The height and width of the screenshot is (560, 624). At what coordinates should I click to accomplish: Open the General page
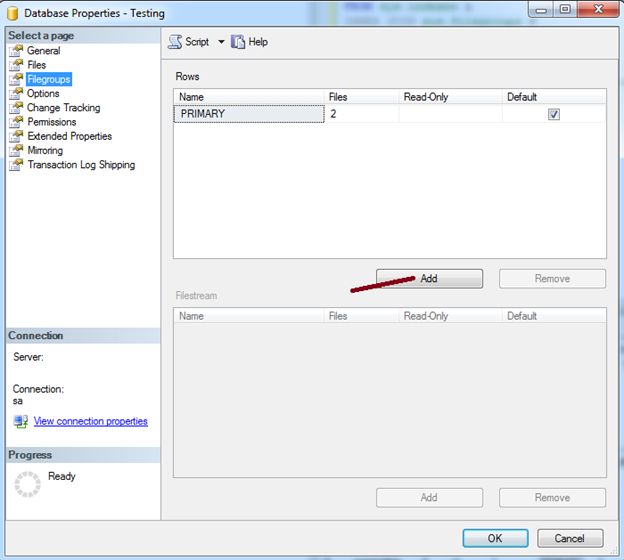click(x=44, y=51)
